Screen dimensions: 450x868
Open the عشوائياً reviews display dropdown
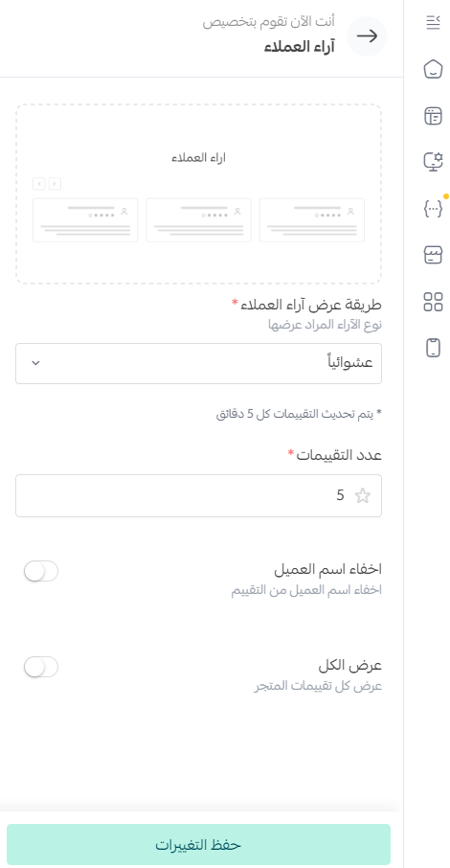pos(198,363)
